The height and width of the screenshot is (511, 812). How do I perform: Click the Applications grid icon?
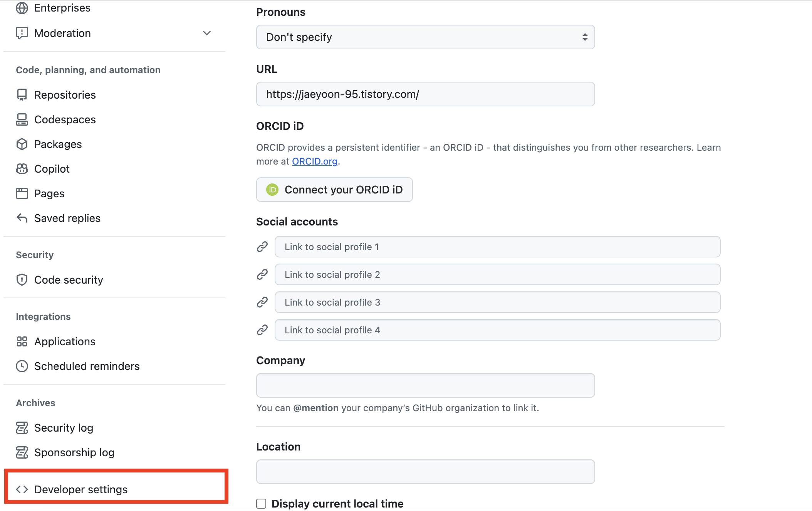tap(22, 341)
